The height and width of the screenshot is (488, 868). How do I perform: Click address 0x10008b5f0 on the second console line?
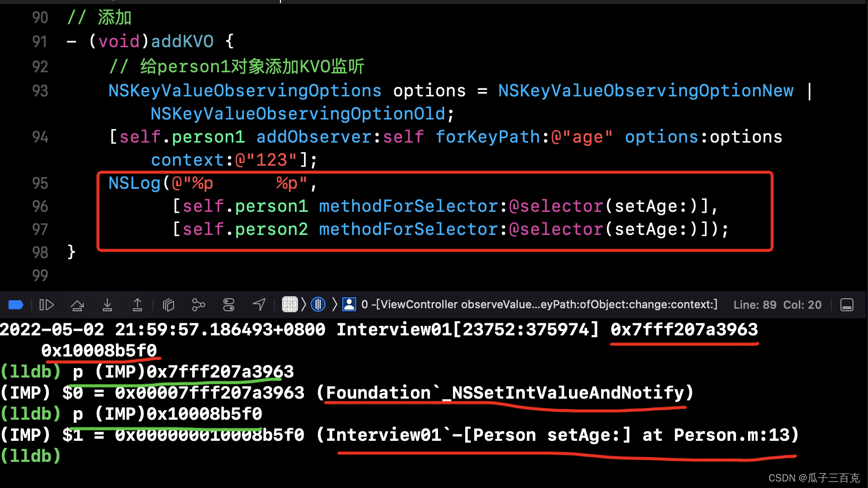click(x=99, y=350)
